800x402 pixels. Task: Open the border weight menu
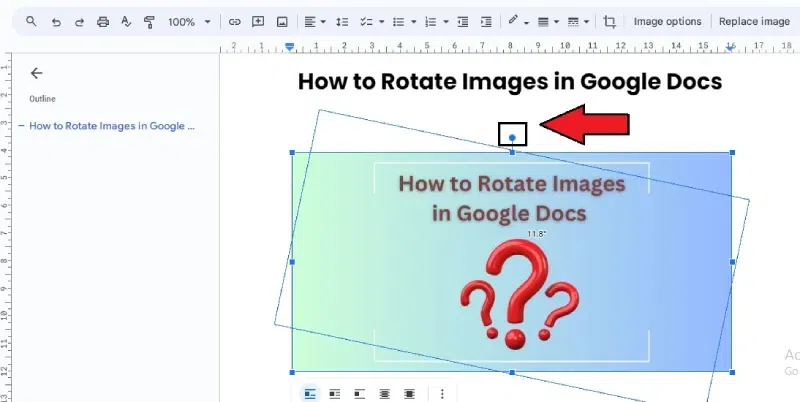pyautogui.click(x=543, y=22)
